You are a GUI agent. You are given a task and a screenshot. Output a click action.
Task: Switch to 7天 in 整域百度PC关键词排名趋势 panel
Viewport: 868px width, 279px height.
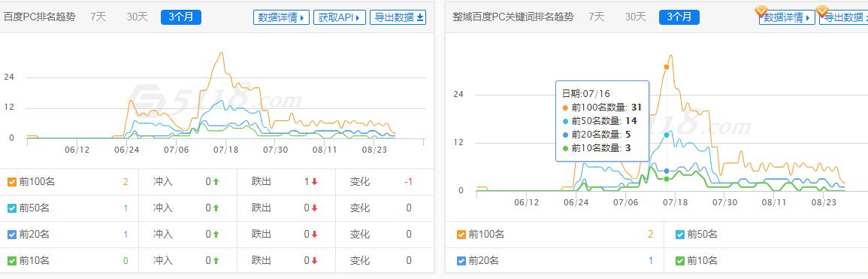(596, 17)
